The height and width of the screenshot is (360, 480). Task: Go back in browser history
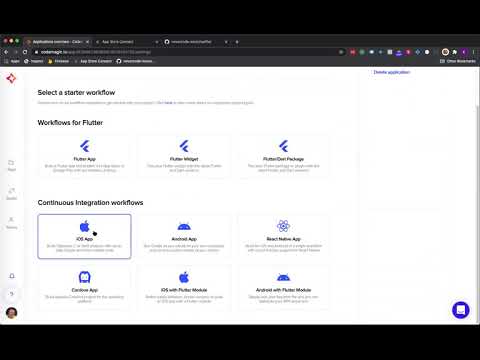tap(6, 52)
